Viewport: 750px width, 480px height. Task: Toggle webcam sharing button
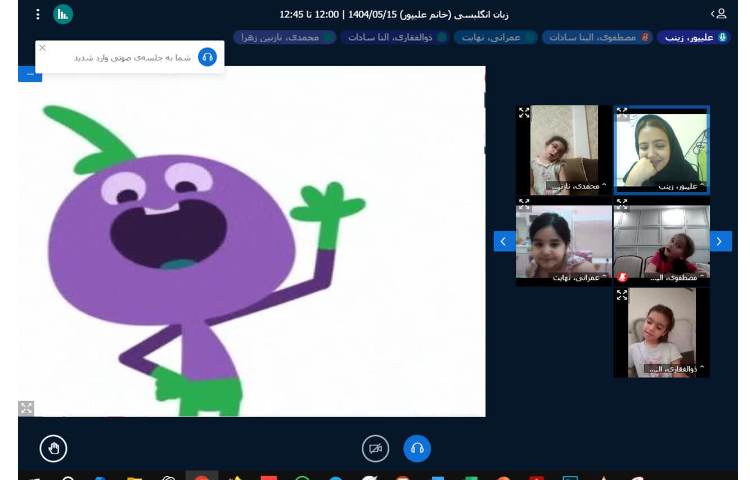(x=375, y=448)
